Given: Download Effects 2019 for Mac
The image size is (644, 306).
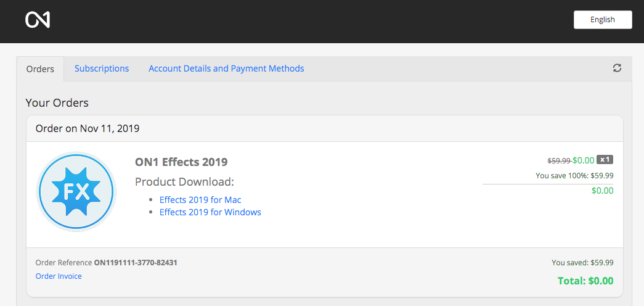Looking at the screenshot, I should pyautogui.click(x=200, y=200).
